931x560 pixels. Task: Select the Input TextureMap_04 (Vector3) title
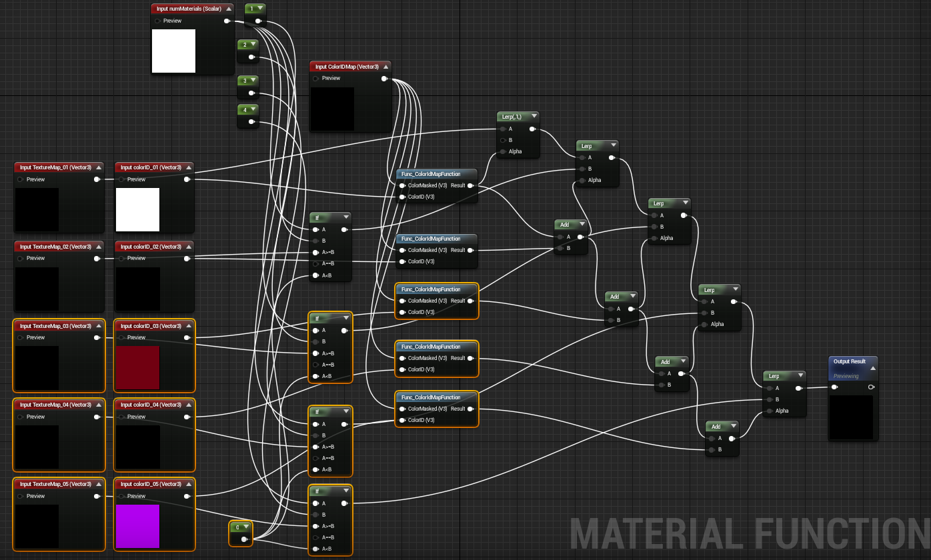click(x=55, y=405)
